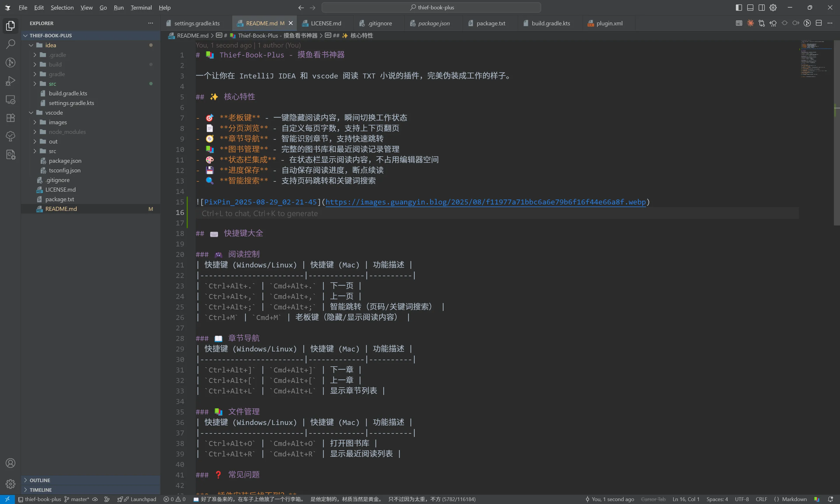This screenshot has width=840, height=504.
Task: Go back with navigation arrow
Action: pyautogui.click(x=301, y=8)
